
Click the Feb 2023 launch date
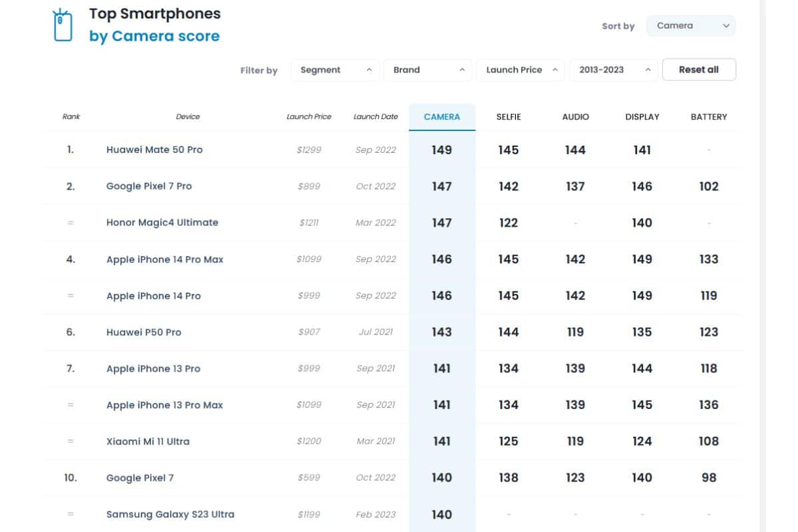(x=376, y=515)
